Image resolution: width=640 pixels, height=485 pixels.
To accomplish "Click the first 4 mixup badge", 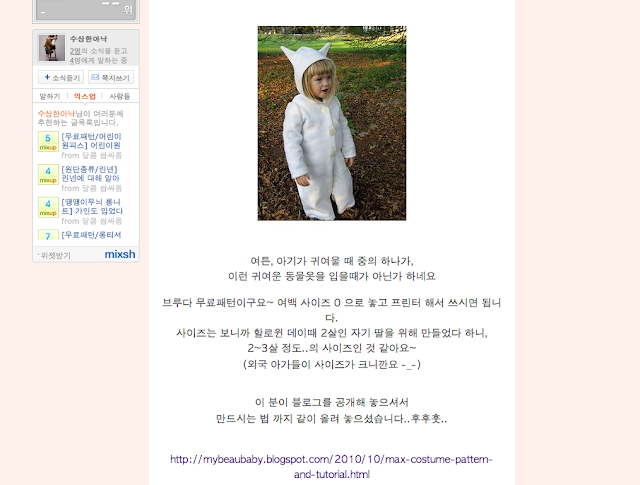I will point(48,174).
